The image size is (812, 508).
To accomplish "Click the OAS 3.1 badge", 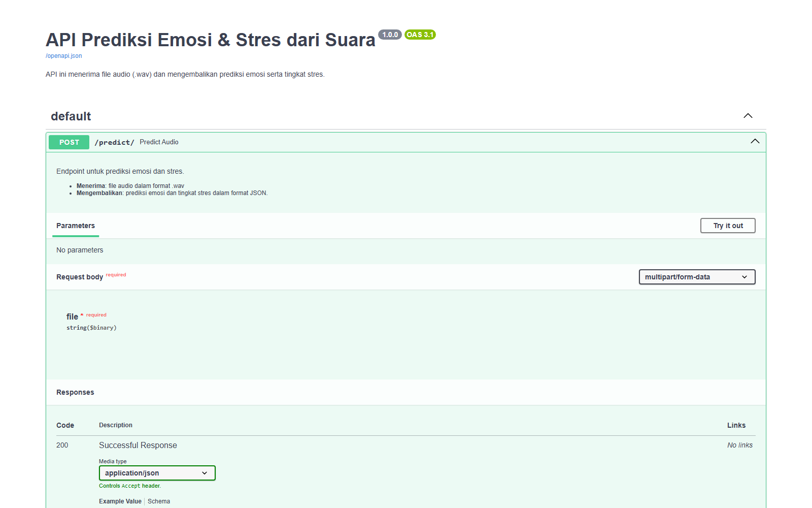I will pos(420,35).
